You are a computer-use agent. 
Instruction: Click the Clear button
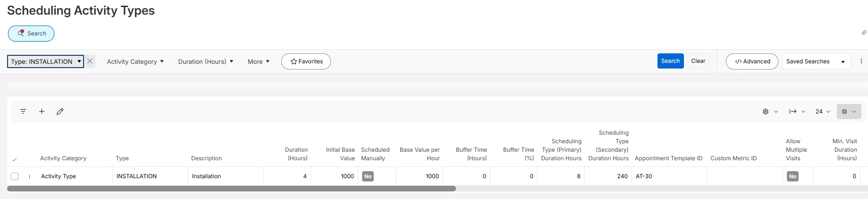698,61
